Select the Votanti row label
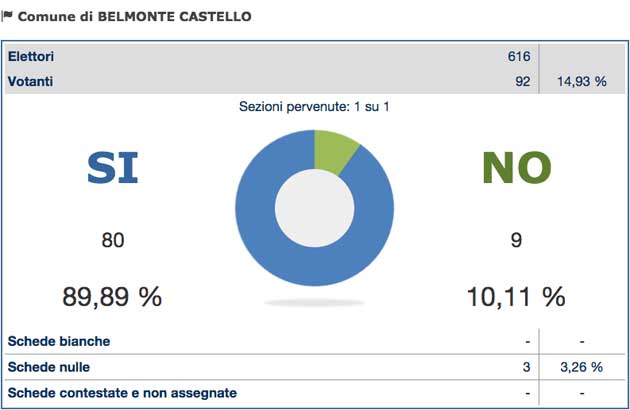The image size is (630, 410). pos(30,81)
